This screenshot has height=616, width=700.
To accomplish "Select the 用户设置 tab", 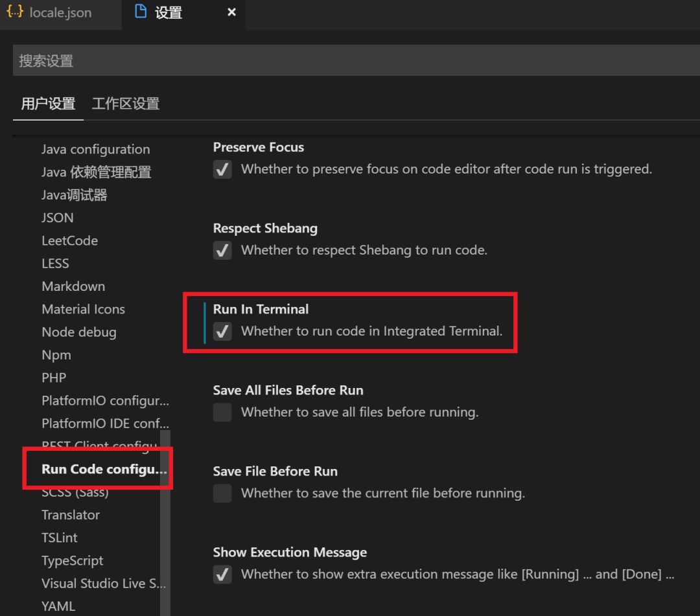I will pyautogui.click(x=48, y=104).
